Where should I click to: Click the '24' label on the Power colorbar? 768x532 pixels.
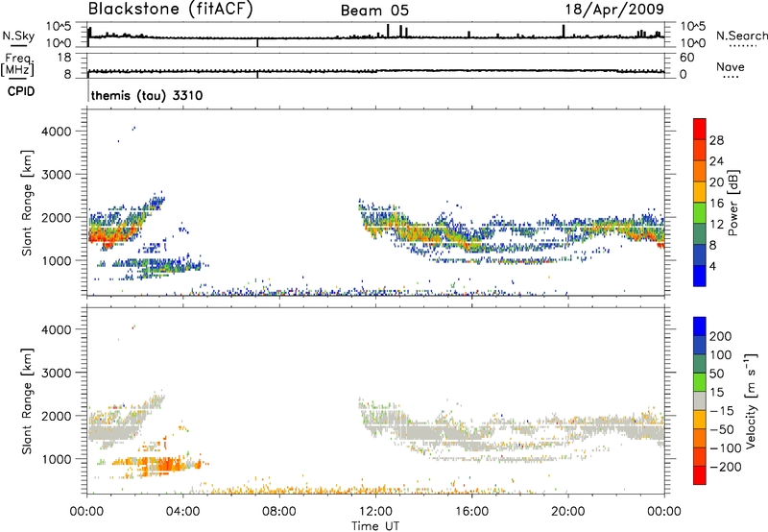pyautogui.click(x=716, y=161)
